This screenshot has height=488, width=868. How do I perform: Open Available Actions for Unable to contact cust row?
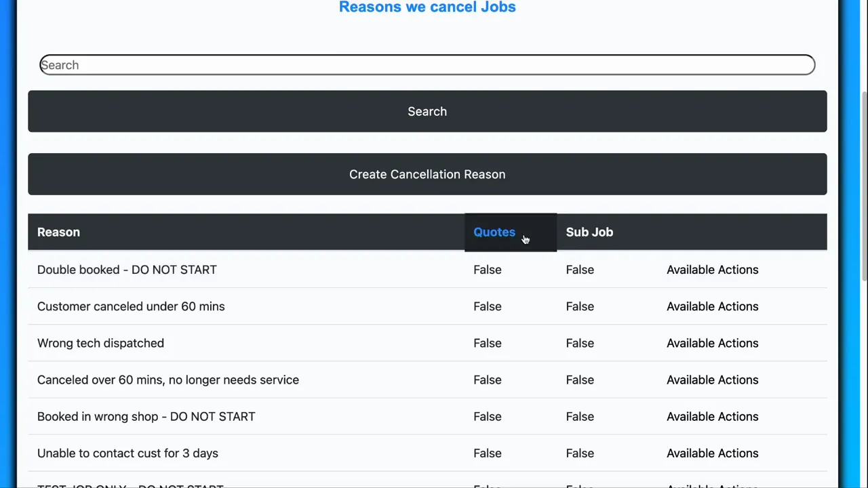pyautogui.click(x=712, y=453)
